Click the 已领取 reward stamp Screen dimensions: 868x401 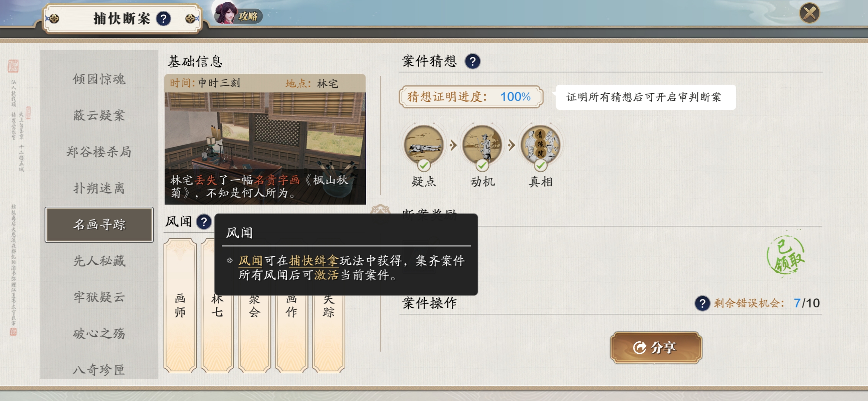pos(786,255)
